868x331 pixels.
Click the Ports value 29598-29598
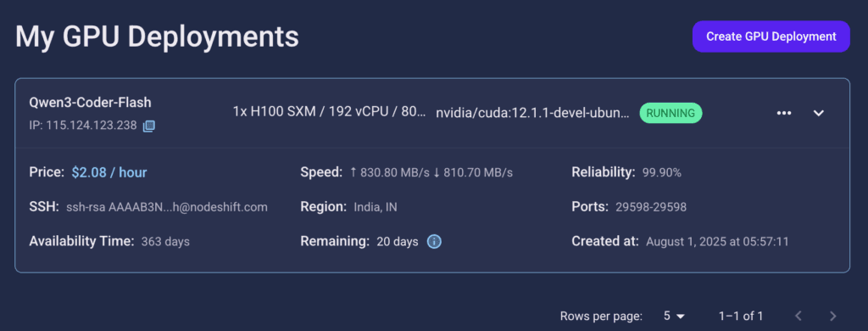651,207
